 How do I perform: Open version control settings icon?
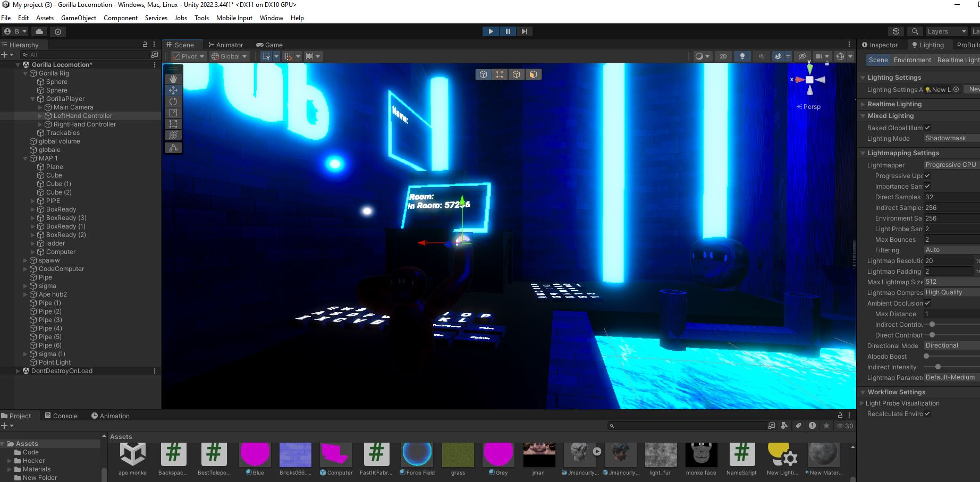[58, 31]
